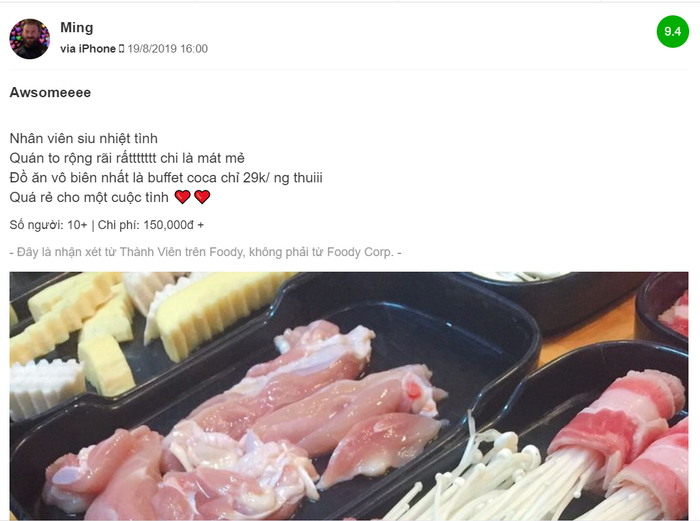Click the small phone icon beside iPhone
The height and width of the screenshot is (521, 700).
pyautogui.click(x=121, y=49)
